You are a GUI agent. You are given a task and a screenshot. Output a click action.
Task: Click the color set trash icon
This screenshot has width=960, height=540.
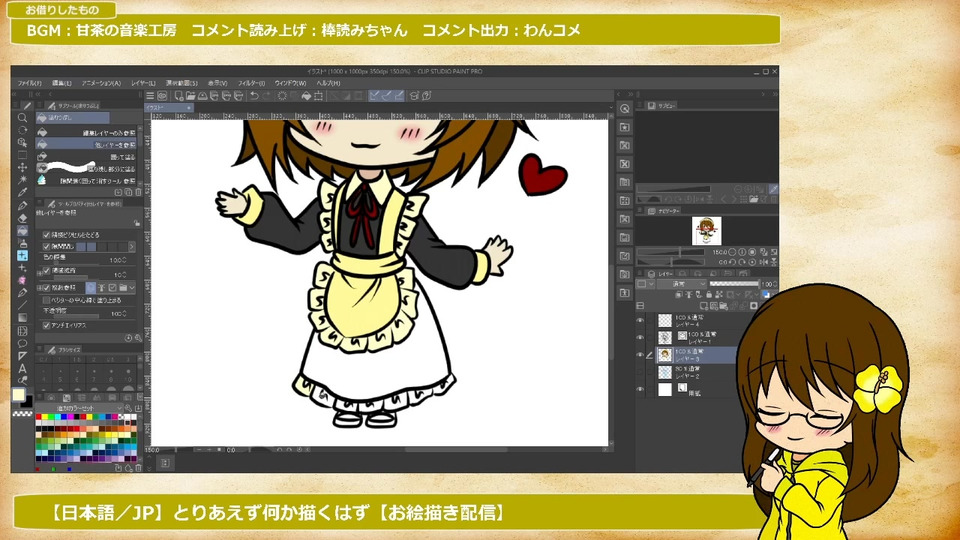coord(138,468)
